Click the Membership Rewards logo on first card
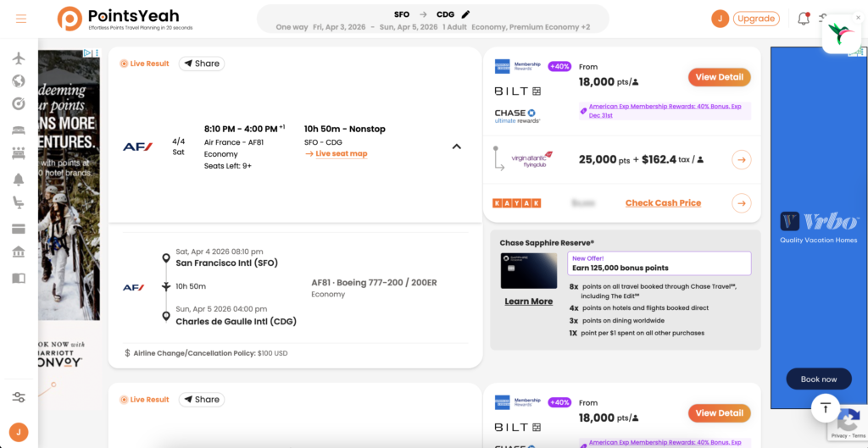This screenshot has width=868, height=448. click(517, 66)
